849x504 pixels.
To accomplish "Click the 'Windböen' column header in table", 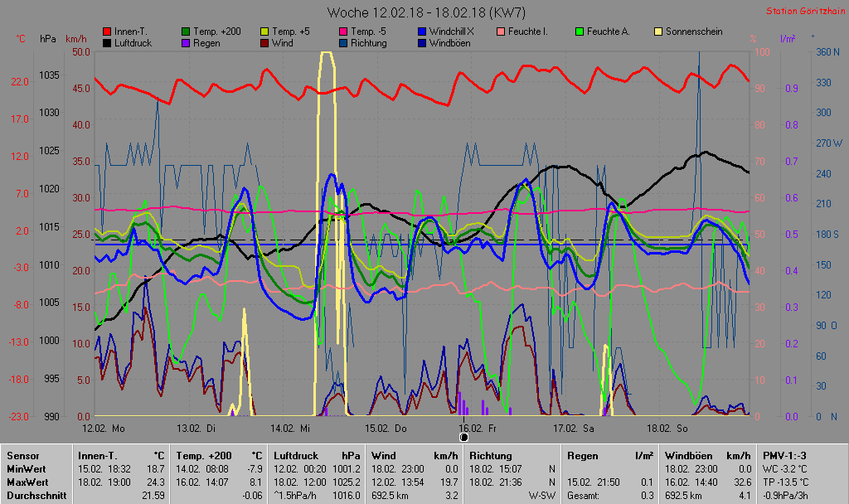I will coord(689,456).
